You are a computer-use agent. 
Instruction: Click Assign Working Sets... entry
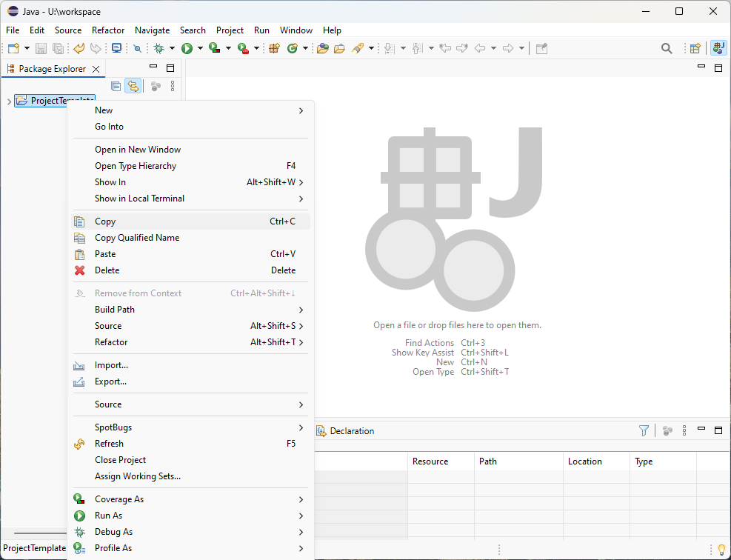click(137, 476)
